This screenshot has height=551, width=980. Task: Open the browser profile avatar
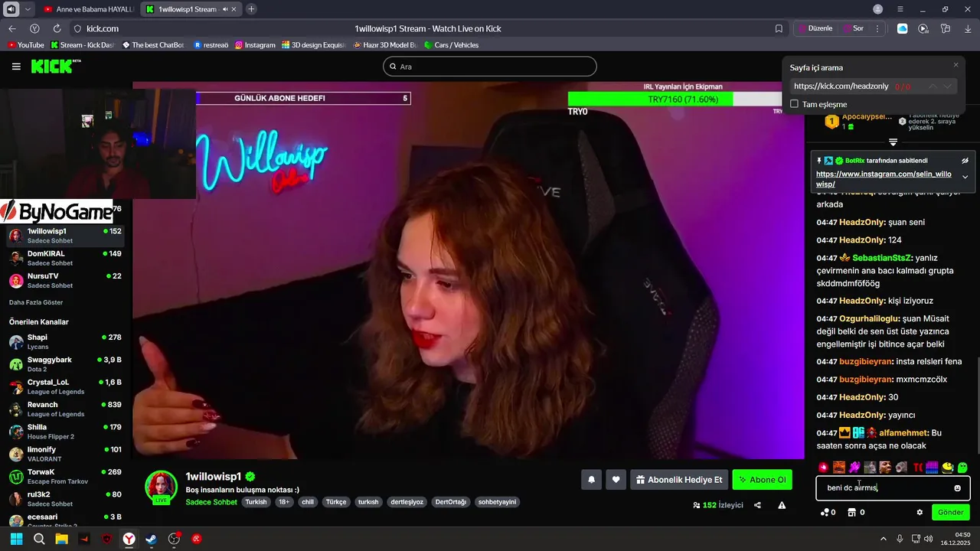point(877,9)
